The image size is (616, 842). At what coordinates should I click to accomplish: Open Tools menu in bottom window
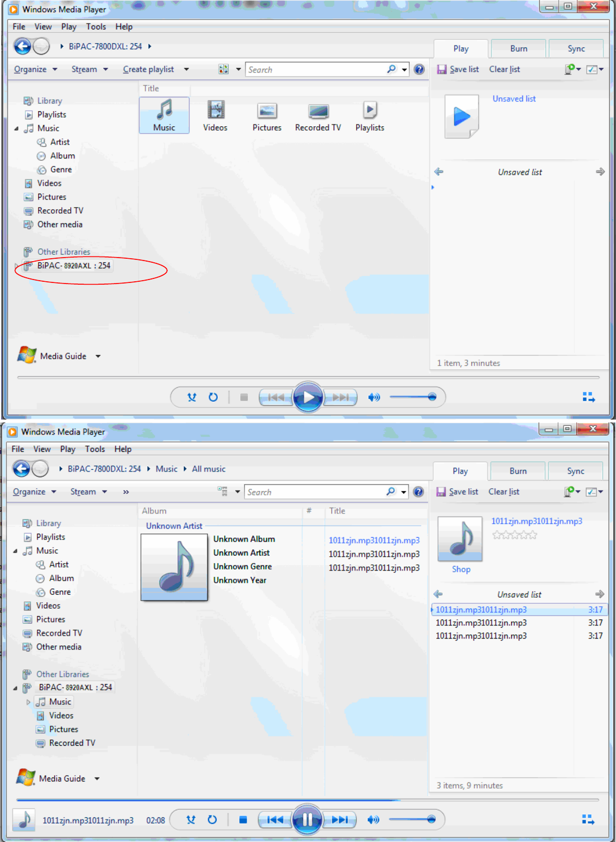pyautogui.click(x=95, y=449)
